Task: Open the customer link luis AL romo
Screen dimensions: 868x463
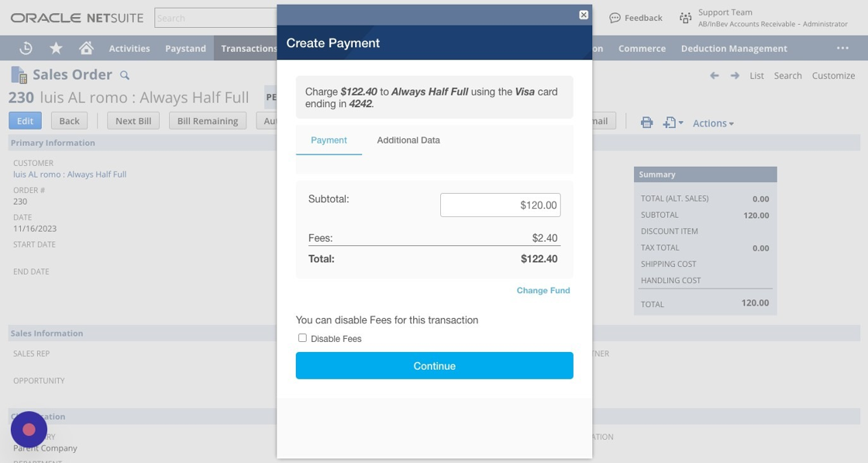Action: click(x=70, y=174)
